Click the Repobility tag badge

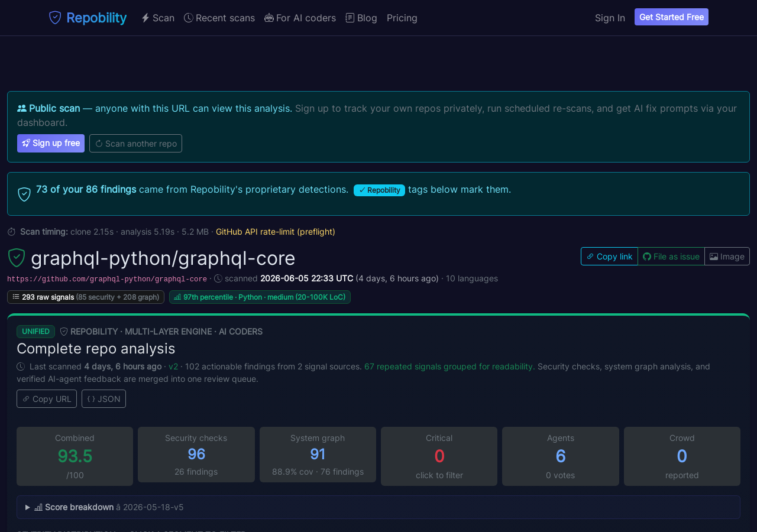[x=379, y=190]
